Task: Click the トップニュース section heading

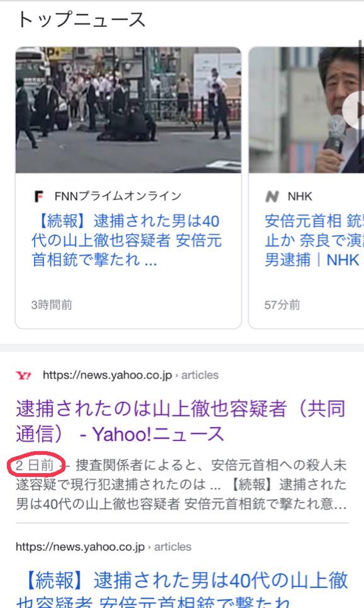Action: [81, 20]
